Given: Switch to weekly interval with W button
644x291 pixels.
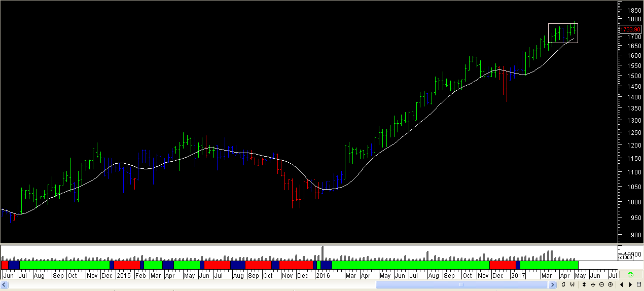Looking at the screenshot, I should pyautogui.click(x=572, y=284).
